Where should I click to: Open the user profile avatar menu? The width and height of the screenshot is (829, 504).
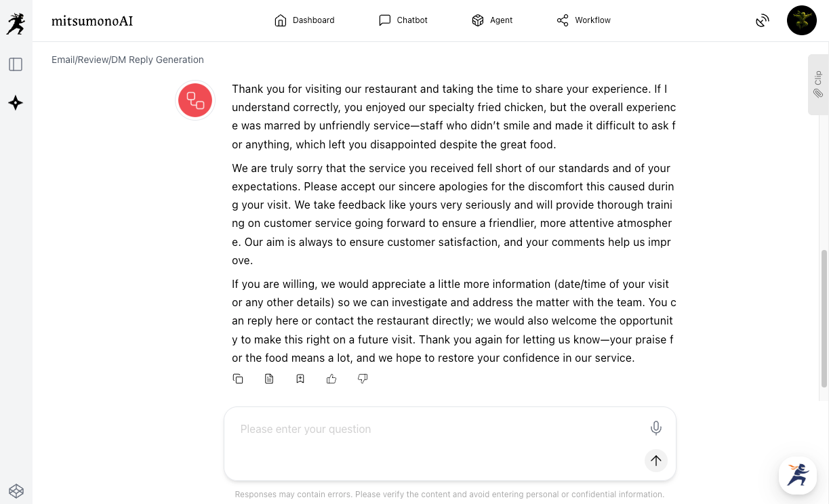(x=801, y=20)
